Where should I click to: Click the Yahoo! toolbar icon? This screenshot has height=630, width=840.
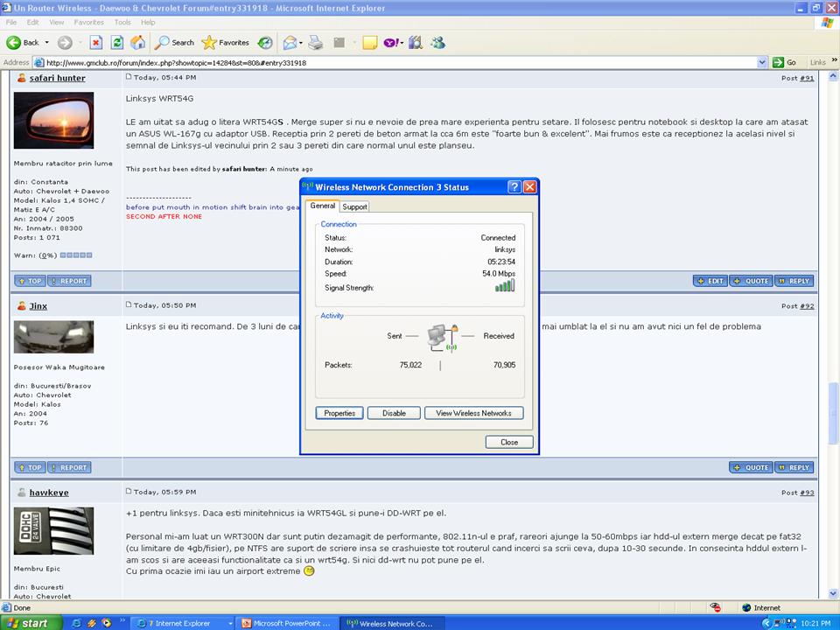click(392, 42)
